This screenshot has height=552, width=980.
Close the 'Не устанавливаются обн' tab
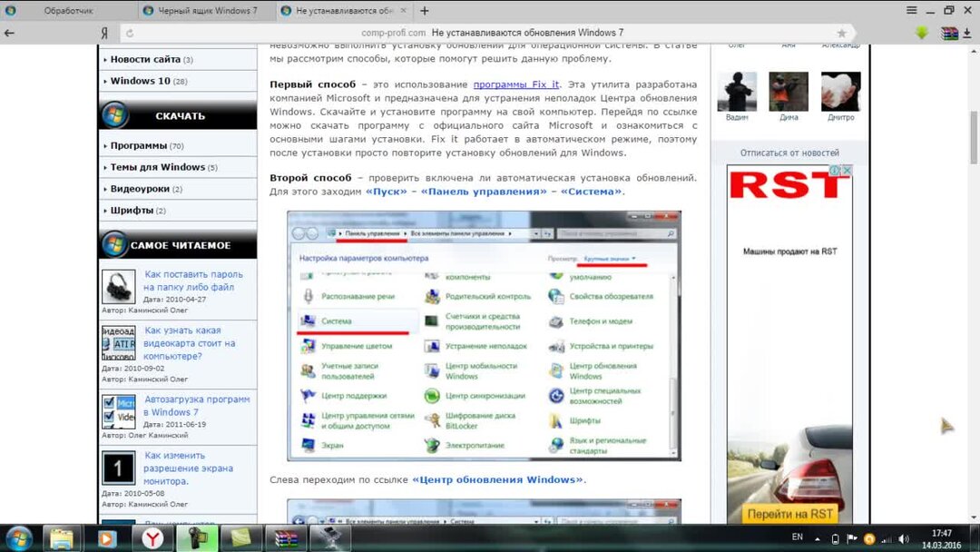pos(403,11)
